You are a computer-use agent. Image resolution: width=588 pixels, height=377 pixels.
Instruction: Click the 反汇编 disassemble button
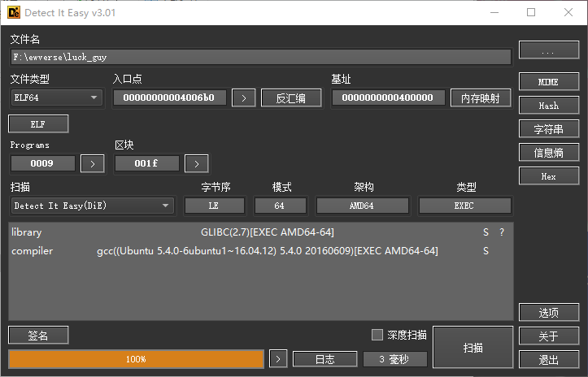coord(291,98)
